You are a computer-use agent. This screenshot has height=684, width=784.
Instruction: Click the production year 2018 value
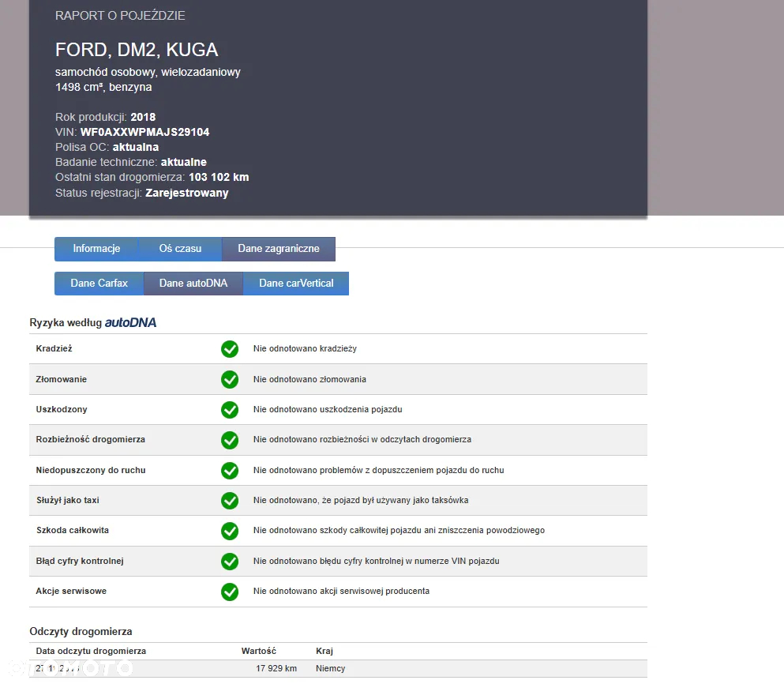click(143, 117)
